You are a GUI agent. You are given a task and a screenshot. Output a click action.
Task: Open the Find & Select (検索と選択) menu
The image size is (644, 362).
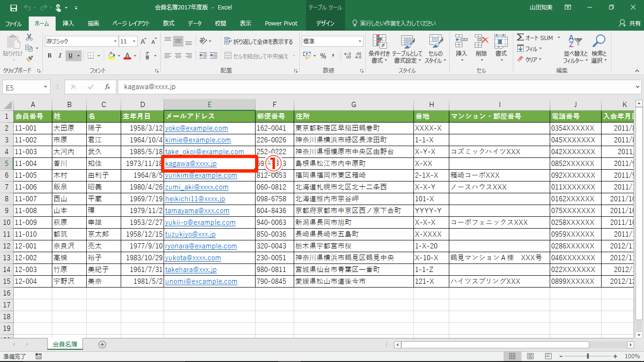pos(599,49)
